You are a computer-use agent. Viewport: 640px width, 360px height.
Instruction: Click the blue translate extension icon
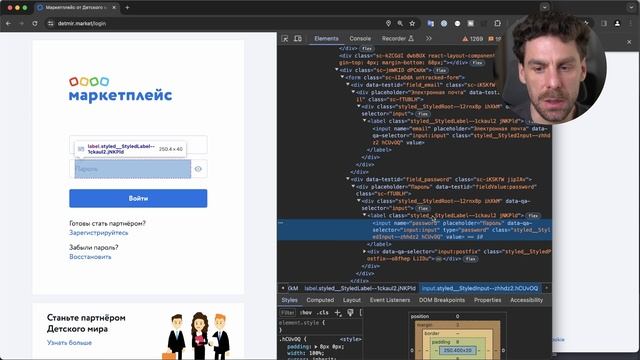431,24
